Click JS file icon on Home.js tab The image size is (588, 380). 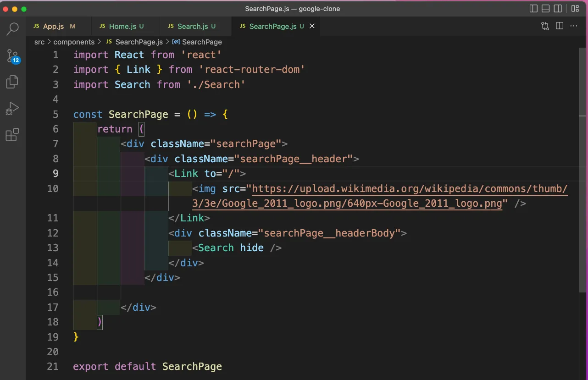point(103,27)
